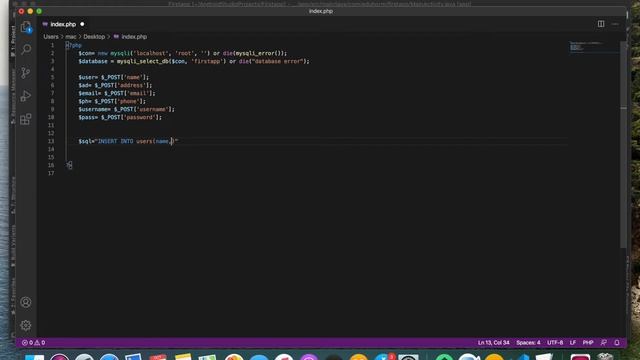
Task: Change language mode via PHP
Action: (x=588, y=342)
